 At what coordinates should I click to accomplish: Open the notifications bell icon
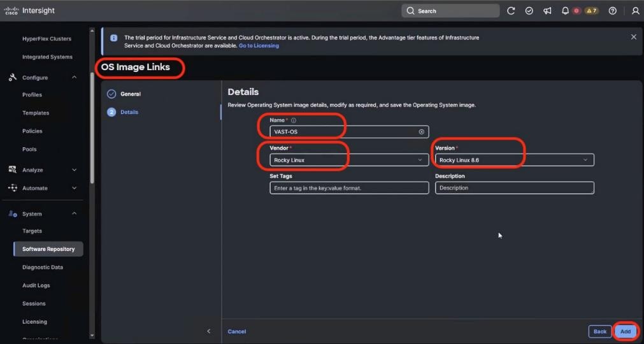(x=565, y=11)
